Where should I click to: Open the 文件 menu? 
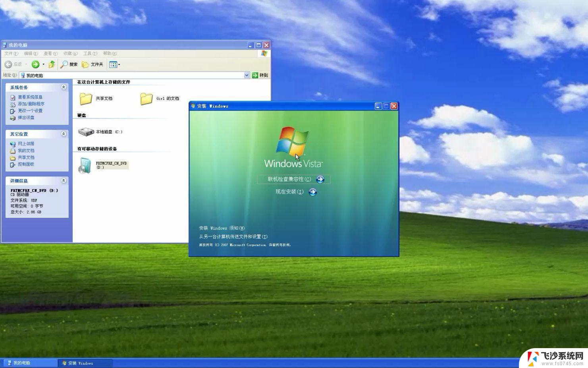(x=11, y=53)
